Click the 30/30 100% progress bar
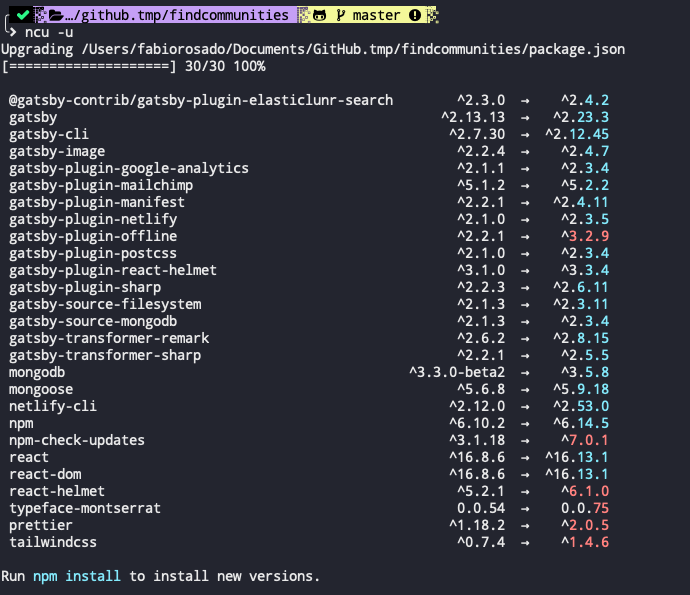This screenshot has height=595, width=690. point(134,66)
